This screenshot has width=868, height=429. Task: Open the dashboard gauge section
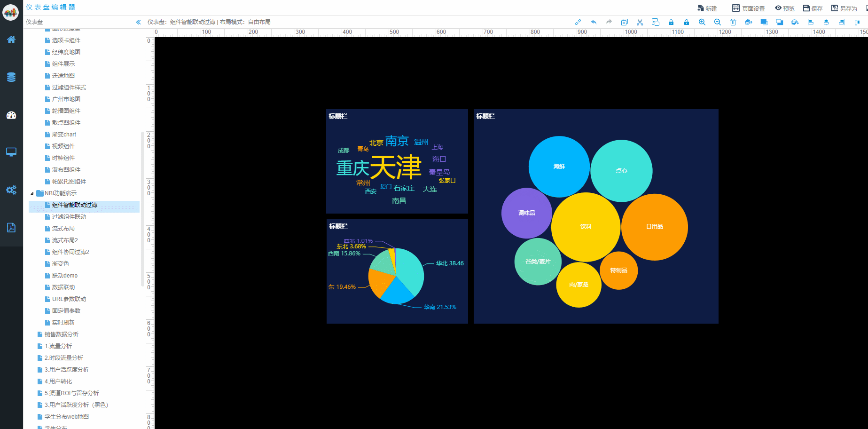(x=11, y=115)
